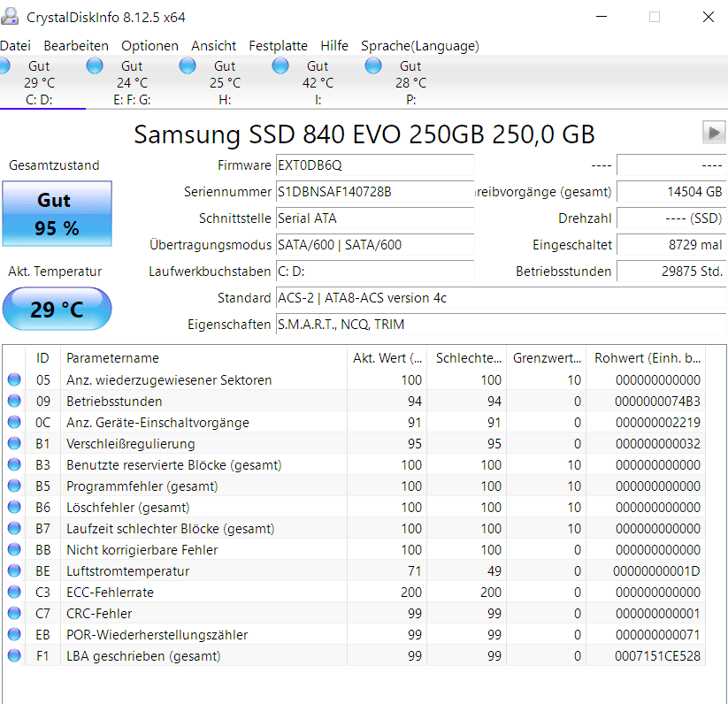Open the Optionen menu
Image resolution: width=728 pixels, height=704 pixels.
(149, 46)
